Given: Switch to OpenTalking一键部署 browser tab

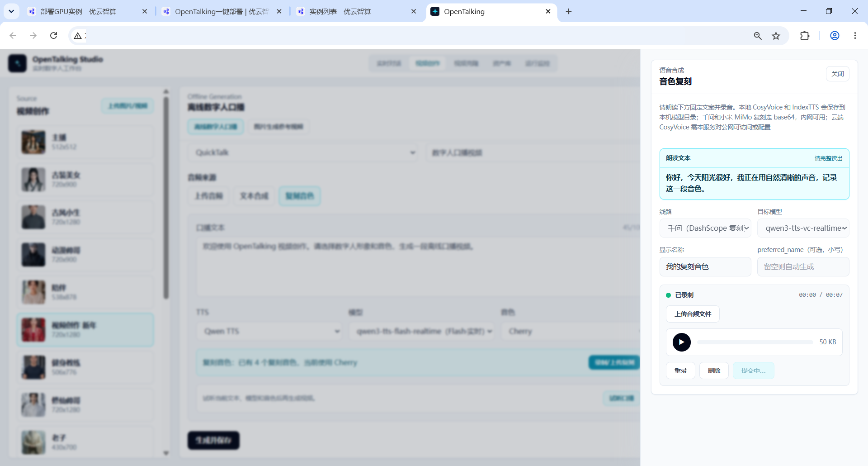Looking at the screenshot, I should click(222, 12).
